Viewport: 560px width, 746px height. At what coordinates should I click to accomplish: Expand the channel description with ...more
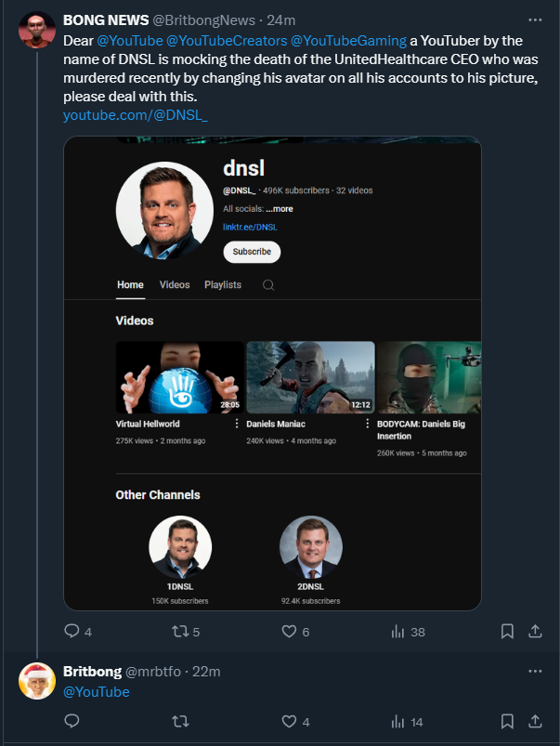[x=279, y=208]
